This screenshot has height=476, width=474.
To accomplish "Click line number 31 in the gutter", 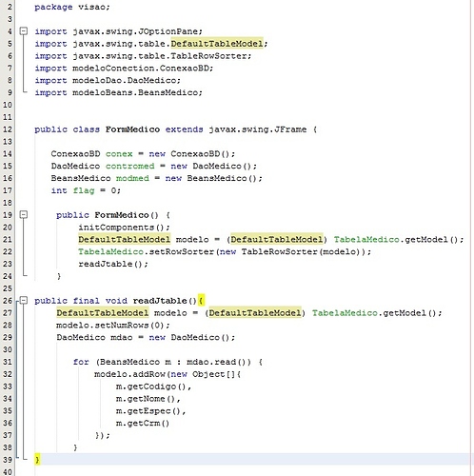I will tap(8, 362).
